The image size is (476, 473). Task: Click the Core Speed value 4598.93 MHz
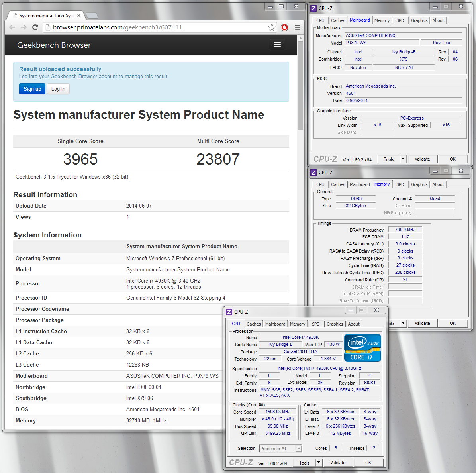click(278, 412)
